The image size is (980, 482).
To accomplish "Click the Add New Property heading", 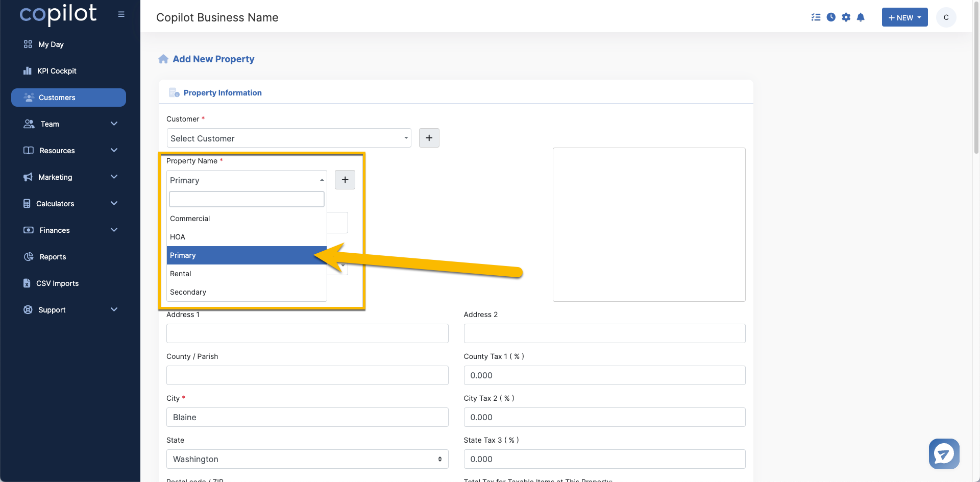I will point(213,59).
